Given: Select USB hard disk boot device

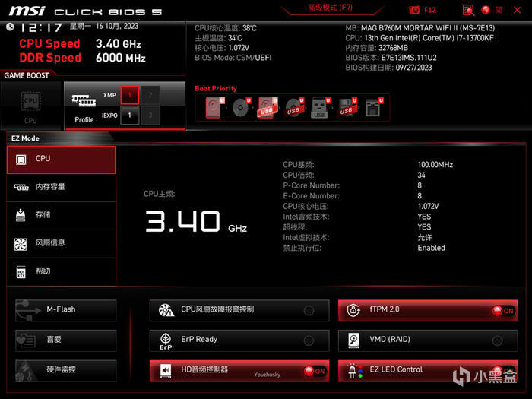Looking at the screenshot, I should 268,108.
